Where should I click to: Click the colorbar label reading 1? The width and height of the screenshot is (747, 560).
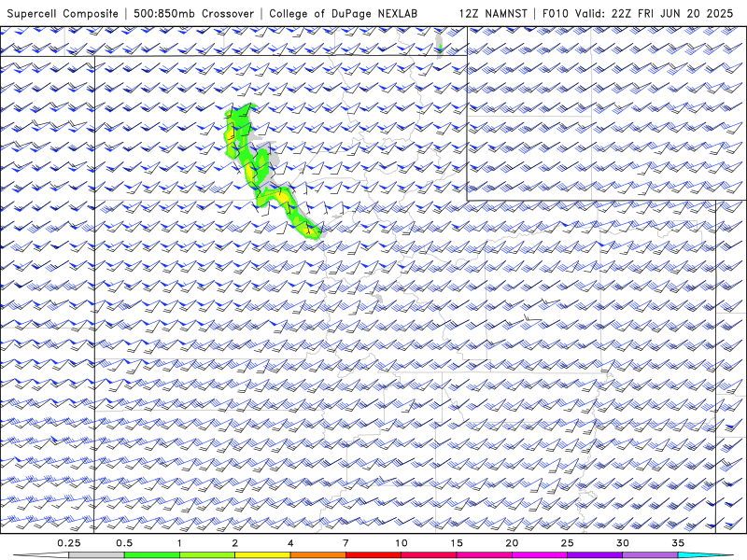(179, 543)
